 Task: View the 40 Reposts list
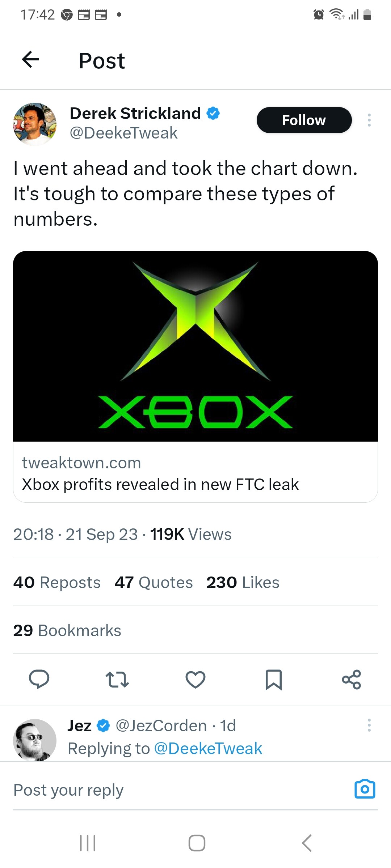pyautogui.click(x=57, y=582)
